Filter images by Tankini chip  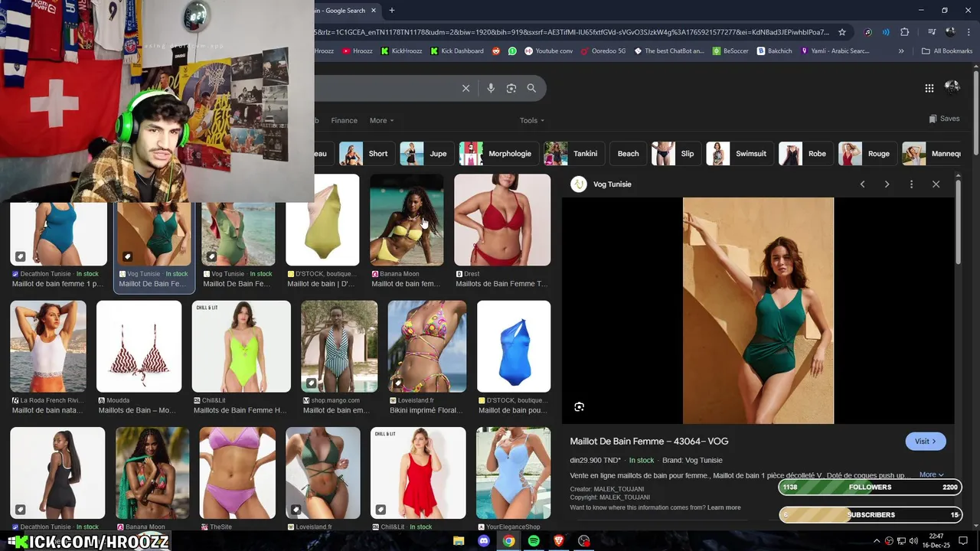(x=573, y=154)
